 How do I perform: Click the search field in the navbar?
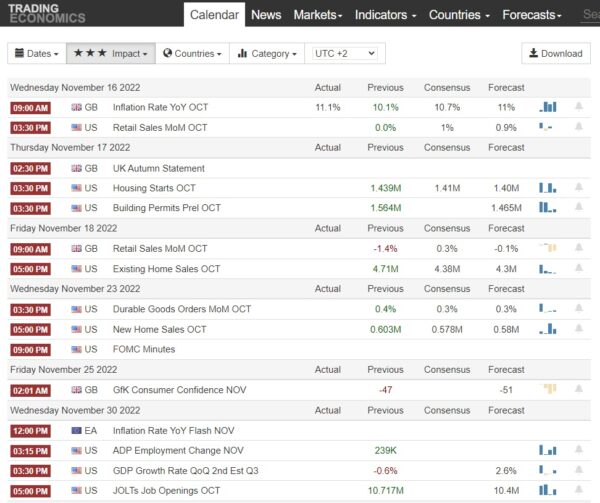[x=590, y=15]
